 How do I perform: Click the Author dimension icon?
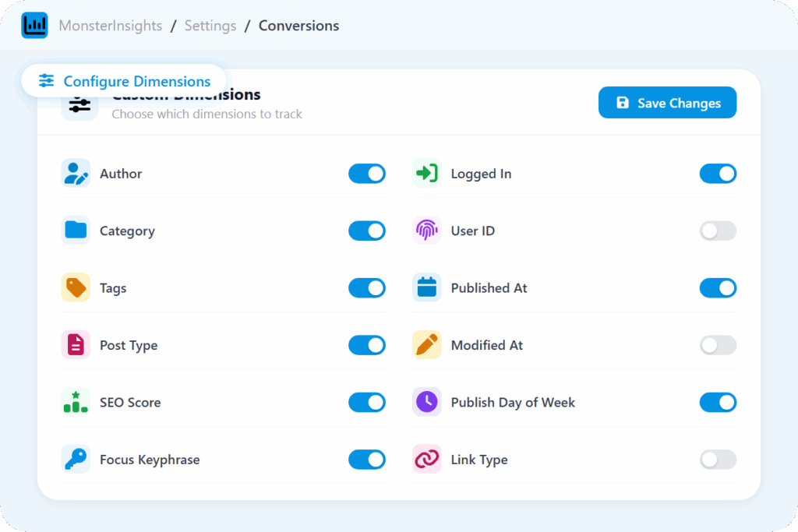pos(76,174)
